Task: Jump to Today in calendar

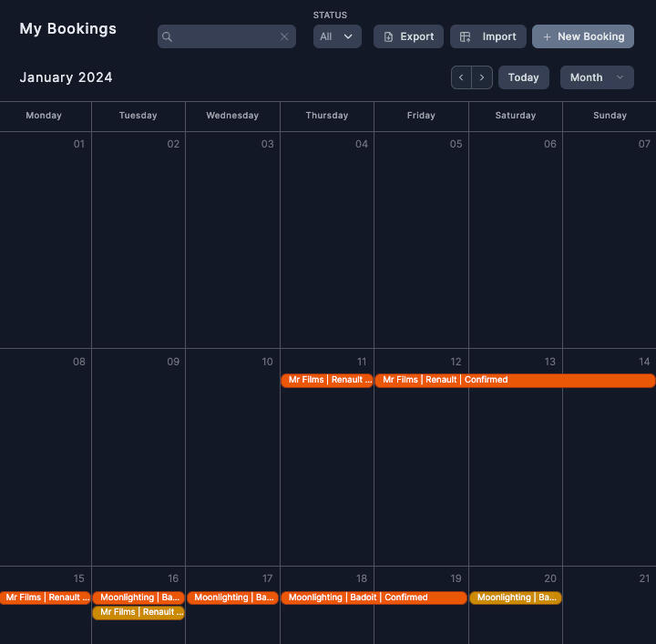Action: [x=524, y=77]
